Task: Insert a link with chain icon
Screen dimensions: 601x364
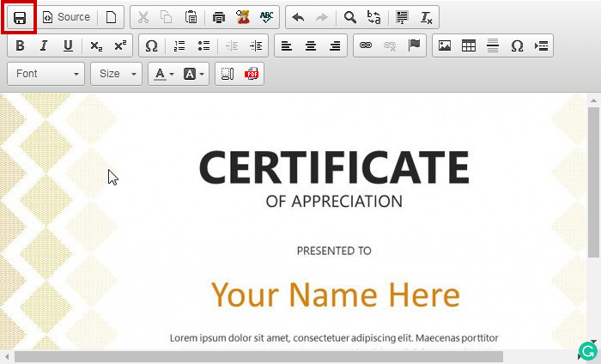Action: point(366,45)
